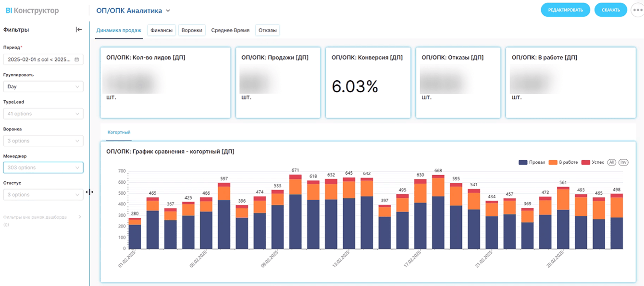Image resolution: width=644 pixels, height=286 pixels.
Task: Open the Группировать dropdown showing Day
Action: 43,87
